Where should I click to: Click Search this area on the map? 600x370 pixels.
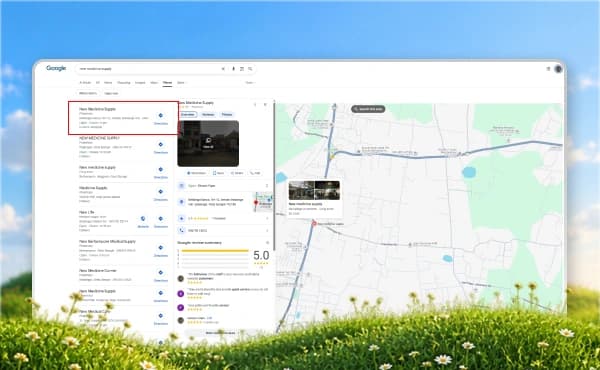[368, 109]
